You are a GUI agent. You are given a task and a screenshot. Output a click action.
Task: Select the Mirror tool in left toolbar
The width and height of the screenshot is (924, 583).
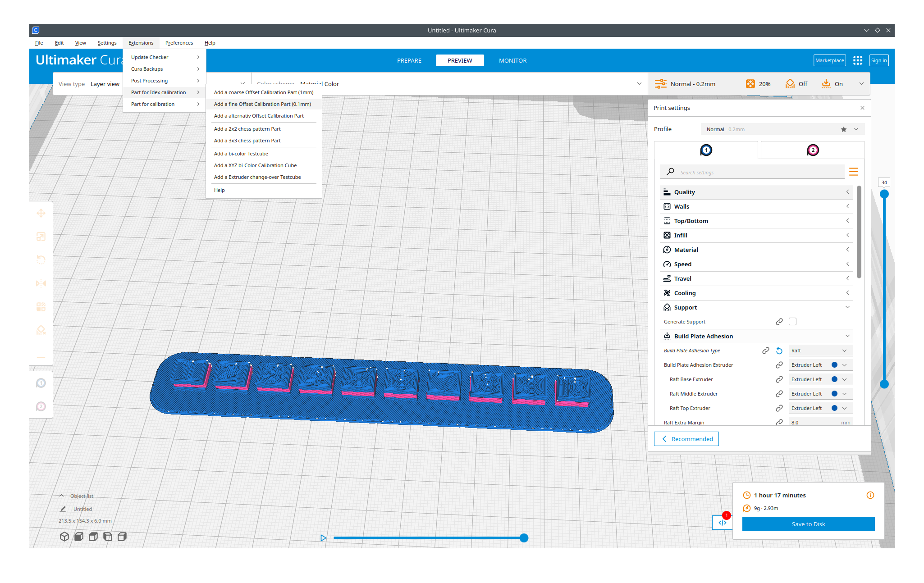click(x=41, y=283)
